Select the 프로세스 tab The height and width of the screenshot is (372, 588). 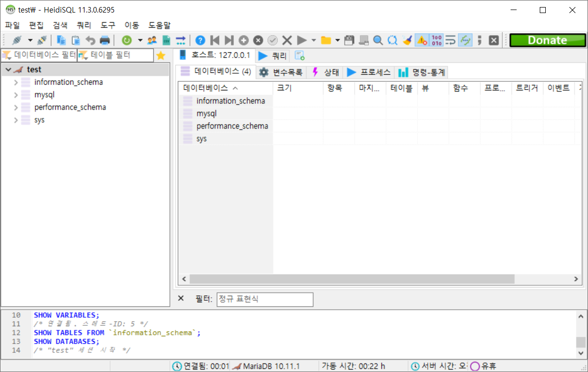[368, 72]
